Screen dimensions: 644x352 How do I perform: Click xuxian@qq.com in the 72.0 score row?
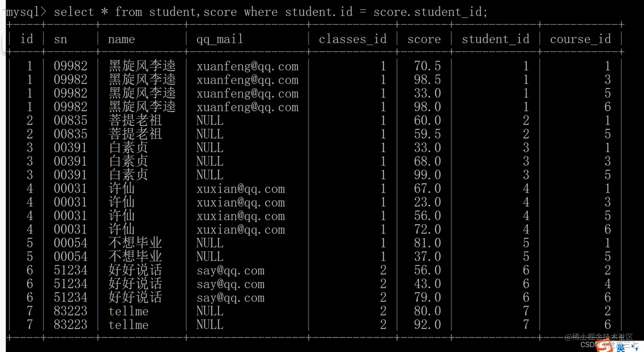(x=241, y=230)
